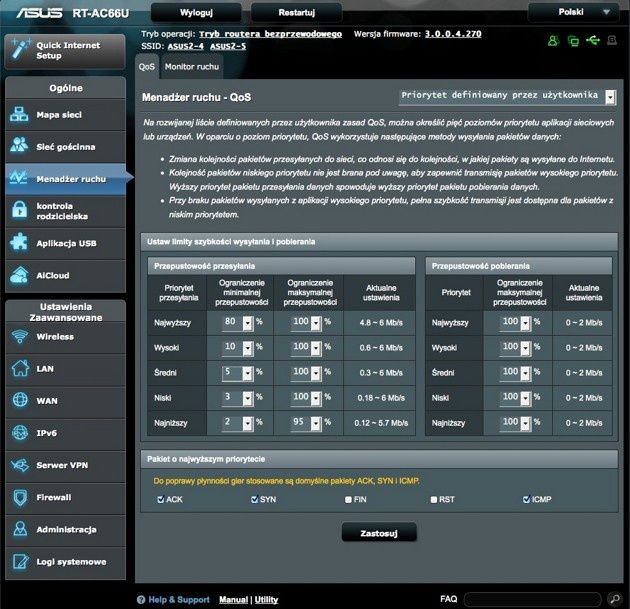Open Najniższy upload minimum 2% dropdown
Viewport: 630px width, 609px height.
pyautogui.click(x=237, y=423)
